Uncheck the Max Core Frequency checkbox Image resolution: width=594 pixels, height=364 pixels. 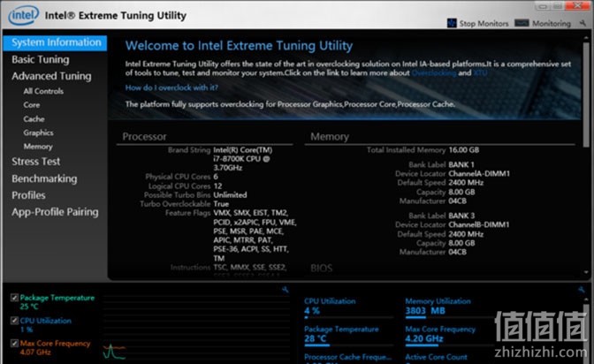(14, 344)
